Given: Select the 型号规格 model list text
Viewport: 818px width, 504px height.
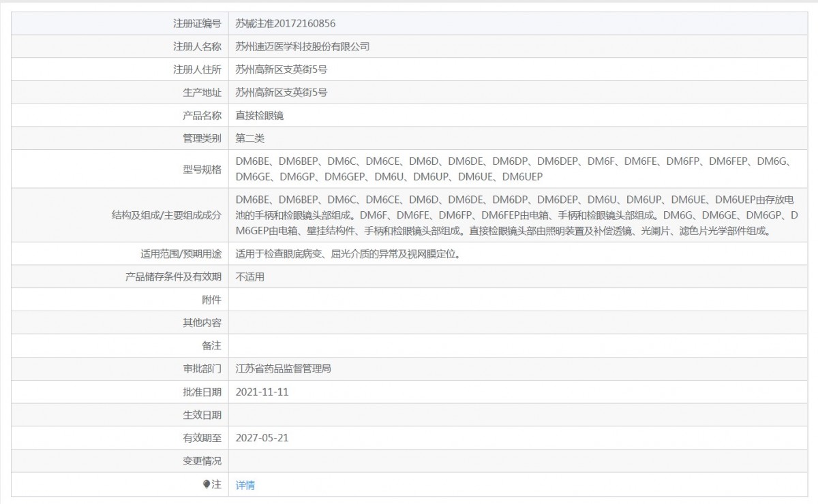Looking at the screenshot, I should (516, 169).
